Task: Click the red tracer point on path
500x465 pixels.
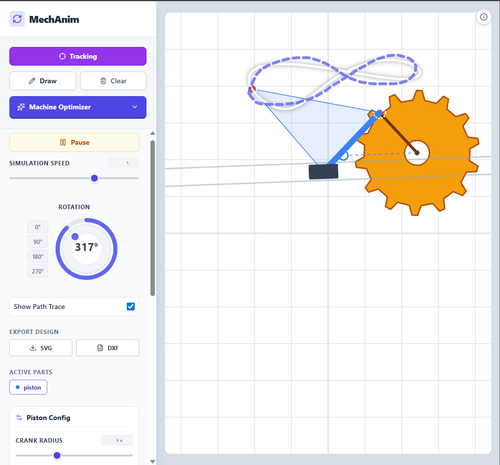Action: (x=253, y=89)
